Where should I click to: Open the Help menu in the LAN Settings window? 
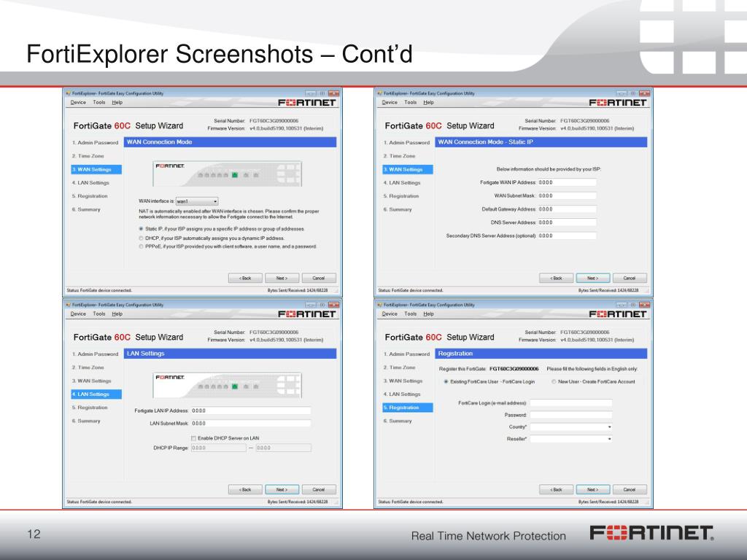point(117,314)
